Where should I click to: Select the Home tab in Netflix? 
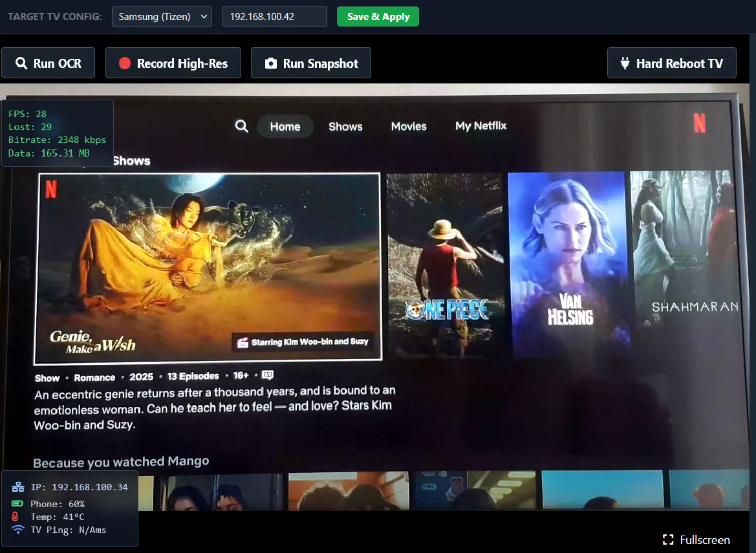click(285, 127)
